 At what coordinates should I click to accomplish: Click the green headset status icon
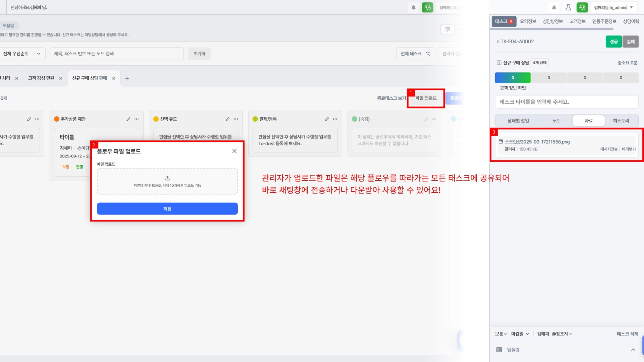582,8
